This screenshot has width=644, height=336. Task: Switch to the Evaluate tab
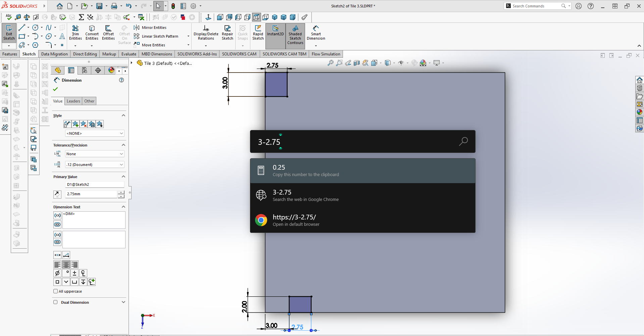click(x=129, y=54)
